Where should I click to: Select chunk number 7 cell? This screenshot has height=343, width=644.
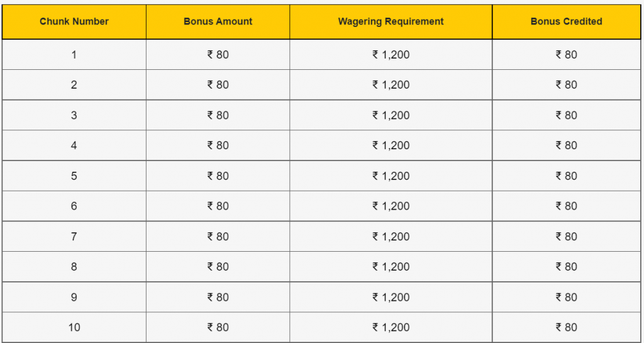click(x=74, y=237)
